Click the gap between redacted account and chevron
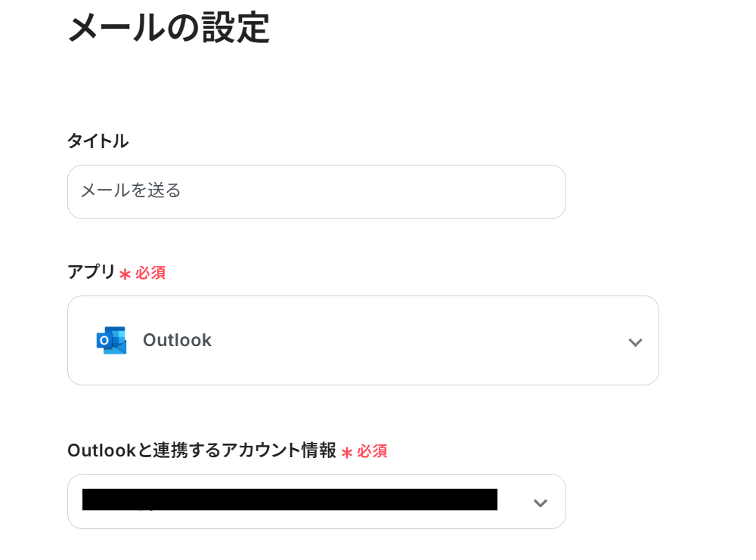The width and height of the screenshot is (756, 560). 514,502
